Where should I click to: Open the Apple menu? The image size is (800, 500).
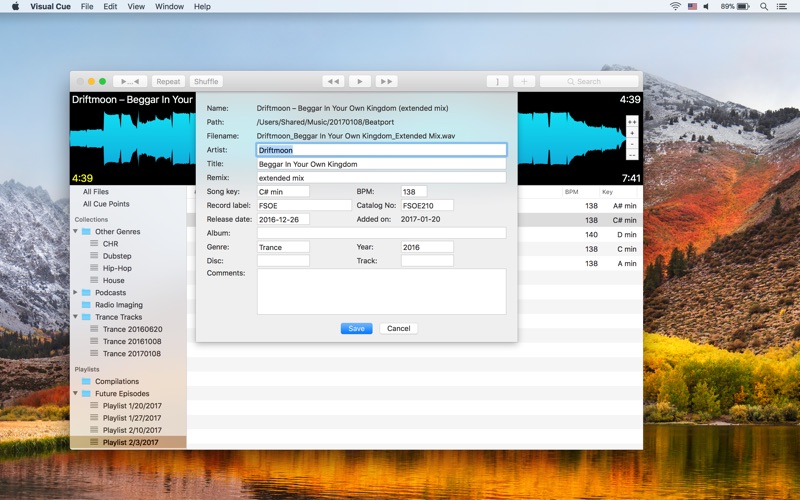click(x=15, y=6)
